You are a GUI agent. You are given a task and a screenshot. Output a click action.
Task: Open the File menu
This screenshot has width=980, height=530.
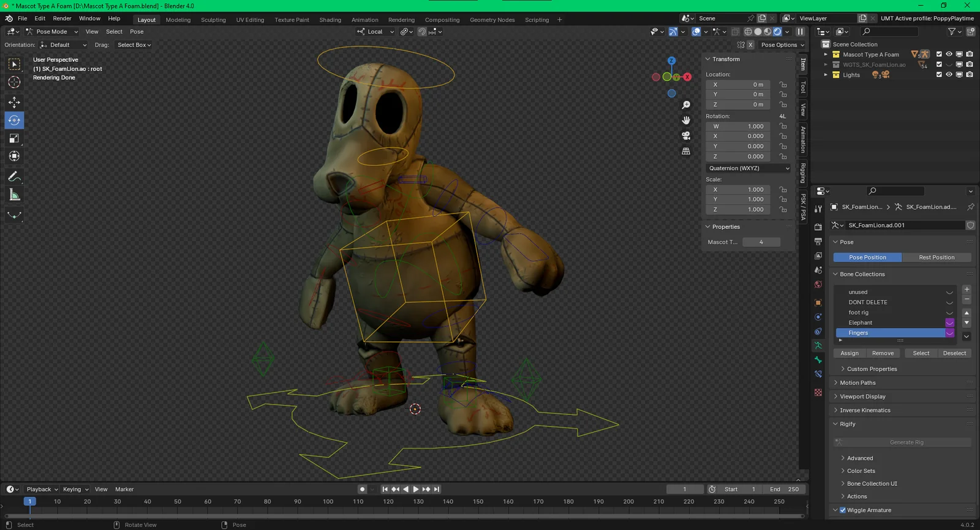[x=23, y=18]
